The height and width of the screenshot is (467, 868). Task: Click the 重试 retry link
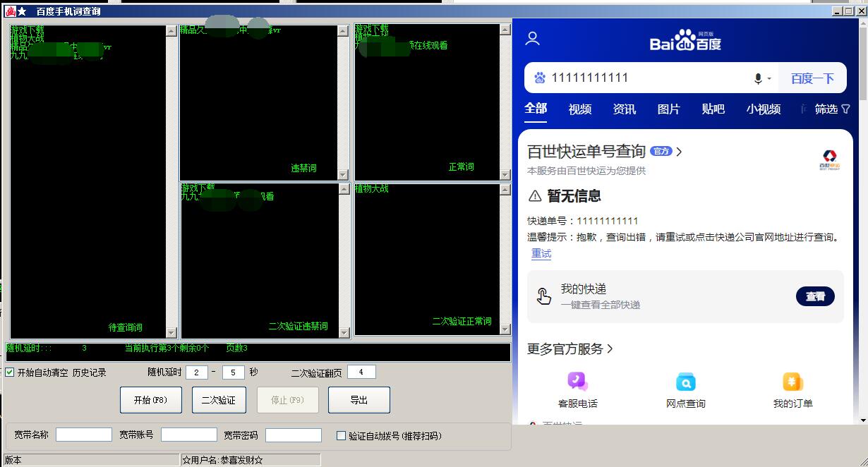coord(541,254)
